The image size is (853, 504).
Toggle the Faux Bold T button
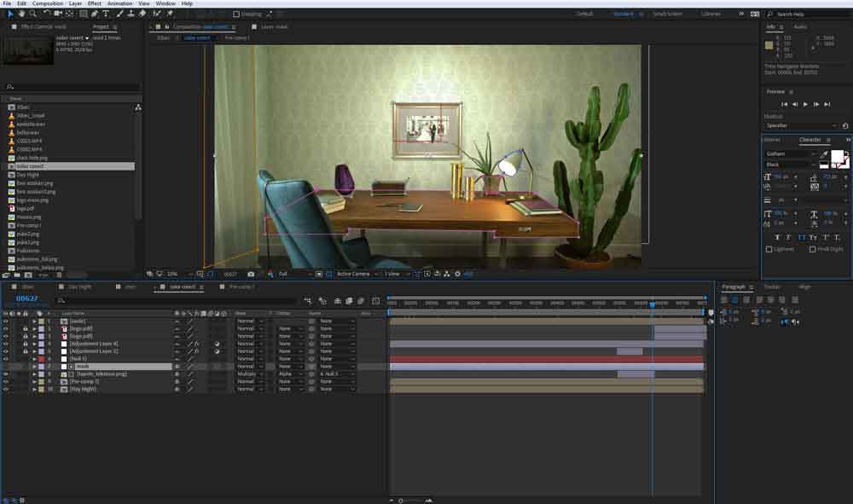pyautogui.click(x=777, y=238)
